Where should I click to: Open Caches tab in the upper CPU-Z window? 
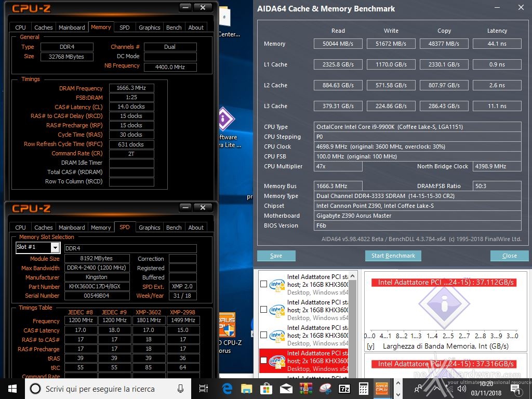[x=44, y=28]
